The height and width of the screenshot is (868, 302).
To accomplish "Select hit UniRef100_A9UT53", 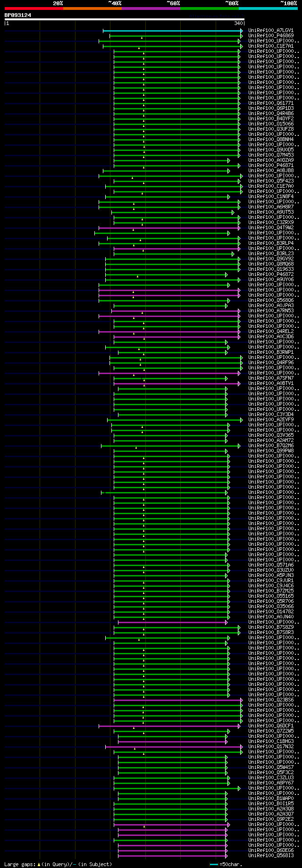I will pos(271,212).
